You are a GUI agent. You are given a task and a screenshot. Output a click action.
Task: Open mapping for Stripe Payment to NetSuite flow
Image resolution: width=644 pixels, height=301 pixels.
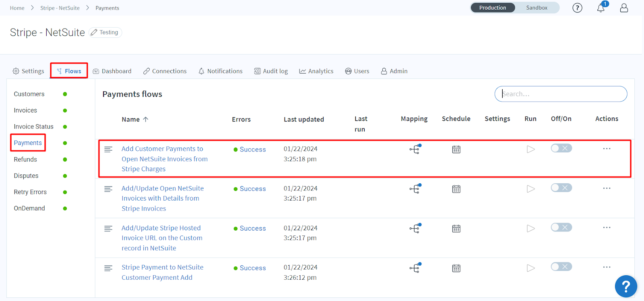click(415, 268)
